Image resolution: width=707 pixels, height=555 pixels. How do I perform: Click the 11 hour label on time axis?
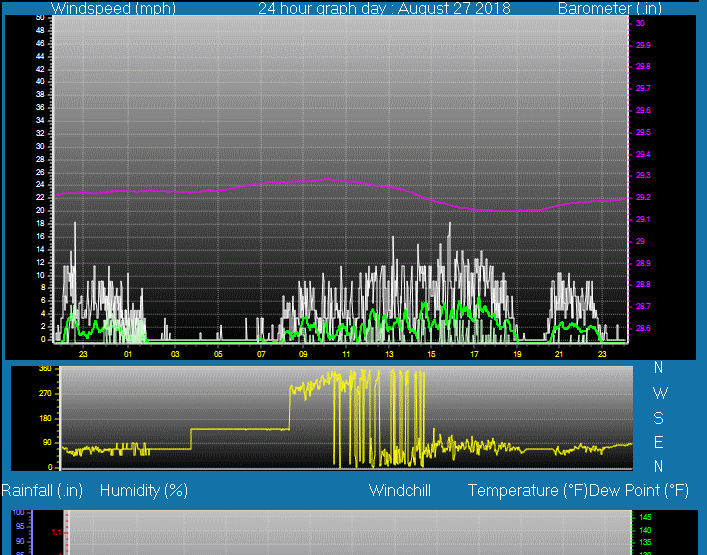click(x=346, y=354)
